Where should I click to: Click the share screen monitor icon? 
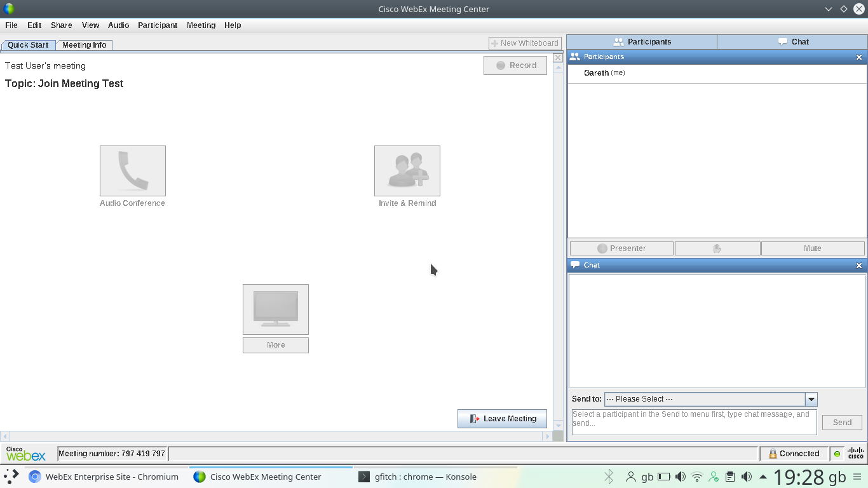[x=276, y=309]
